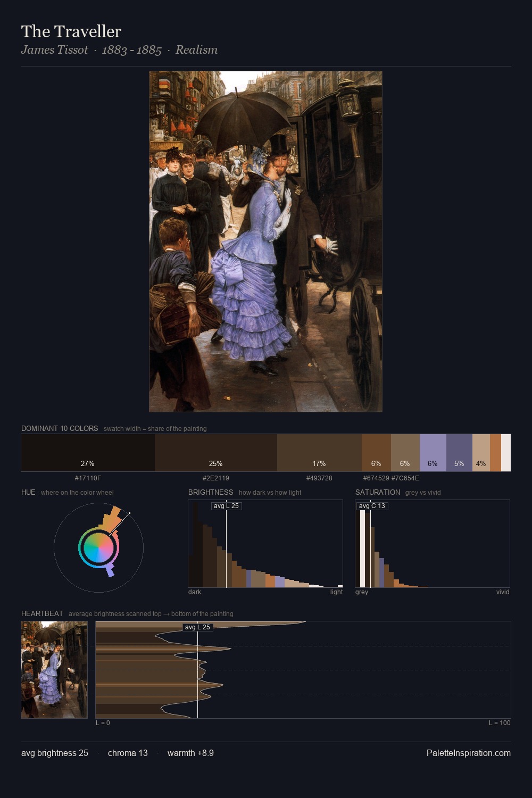
Task: Click the "dark" axis label
Action: coord(195,592)
